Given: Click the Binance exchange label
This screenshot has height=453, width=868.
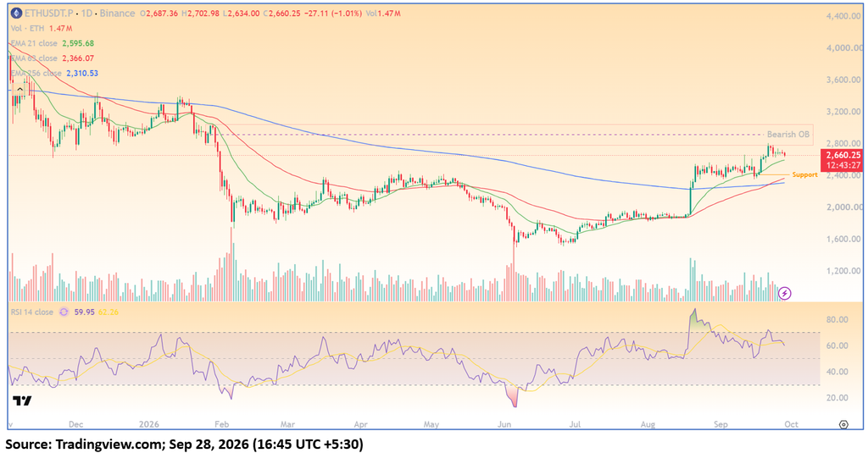Looking at the screenshot, I should coord(117,14).
